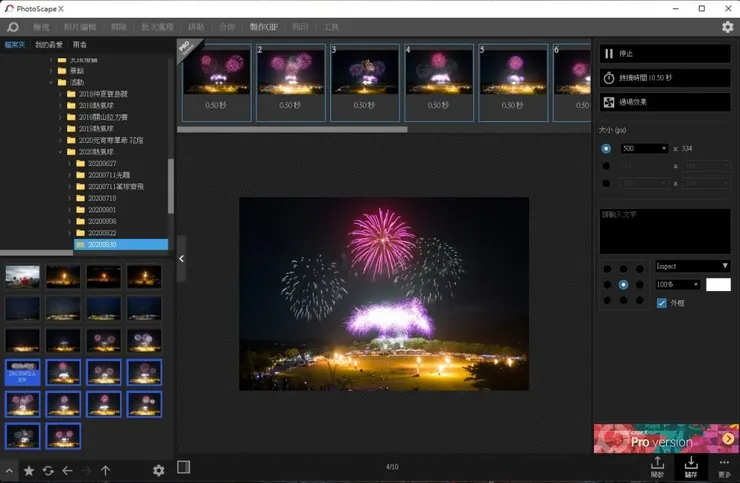Switch to the 製作GIF tab
Image resolution: width=740 pixels, height=483 pixels.
click(264, 27)
